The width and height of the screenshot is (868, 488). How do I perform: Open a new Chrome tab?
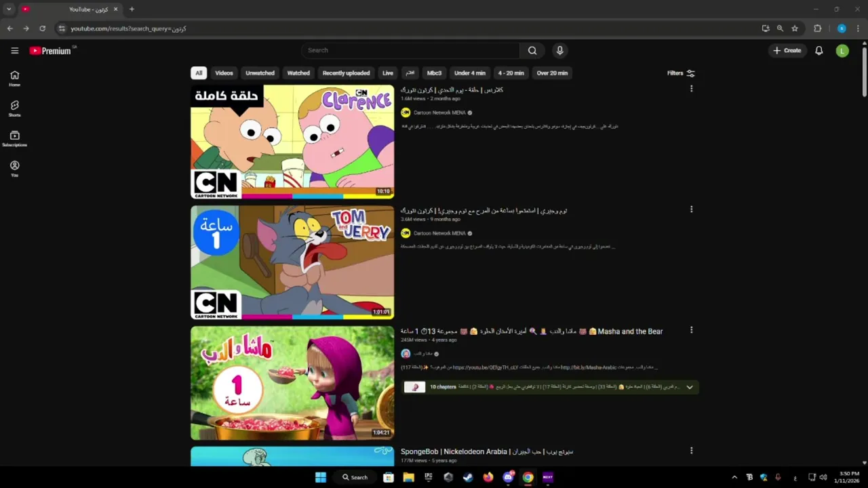coord(132,9)
